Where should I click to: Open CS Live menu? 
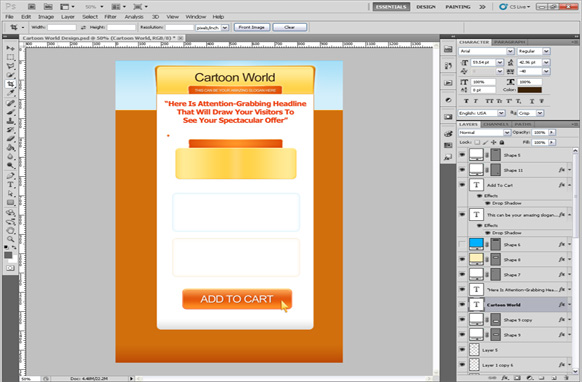click(514, 7)
